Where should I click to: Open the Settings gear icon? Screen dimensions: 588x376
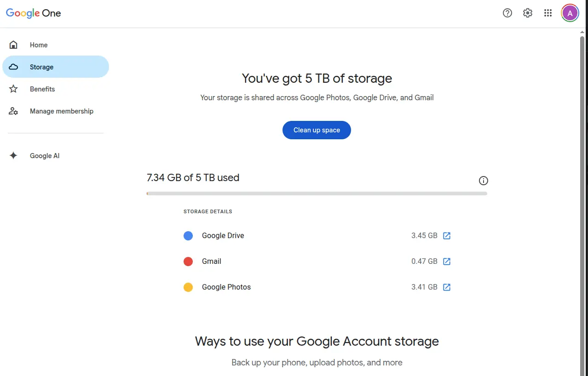tap(528, 13)
